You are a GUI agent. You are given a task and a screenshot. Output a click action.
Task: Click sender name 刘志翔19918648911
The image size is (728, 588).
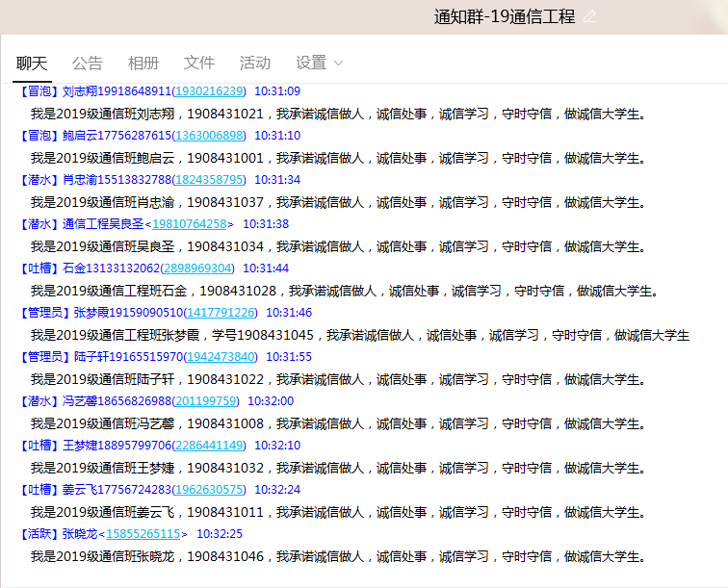pos(117,91)
